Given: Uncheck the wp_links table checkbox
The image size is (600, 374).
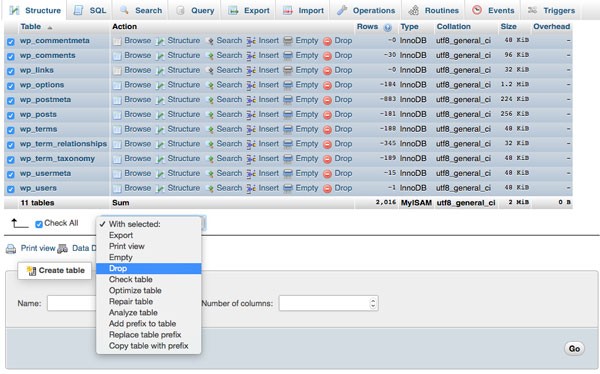Looking at the screenshot, I should tap(11, 71).
